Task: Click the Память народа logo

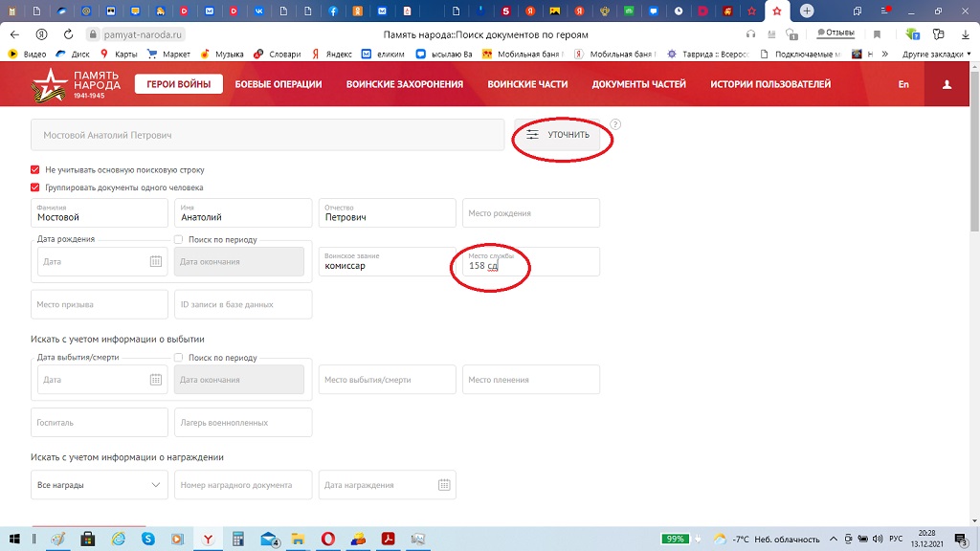Action: (77, 84)
